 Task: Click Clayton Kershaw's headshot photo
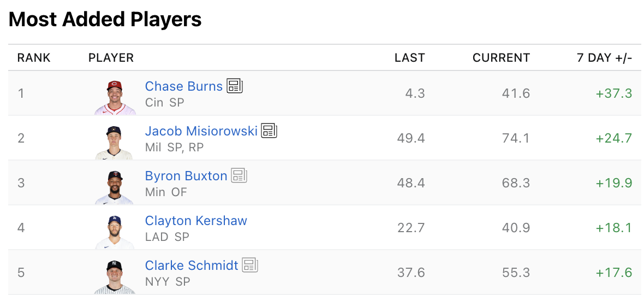click(x=114, y=232)
